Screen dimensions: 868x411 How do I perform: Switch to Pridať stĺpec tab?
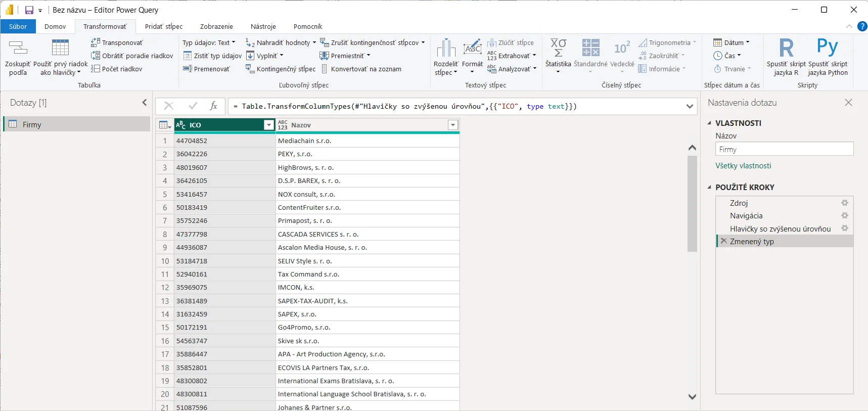pos(164,26)
